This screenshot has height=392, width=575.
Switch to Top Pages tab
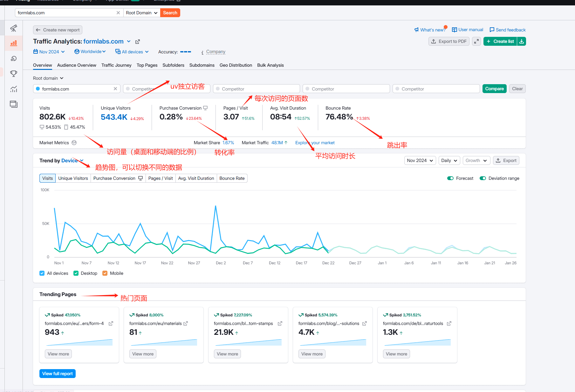tap(147, 65)
